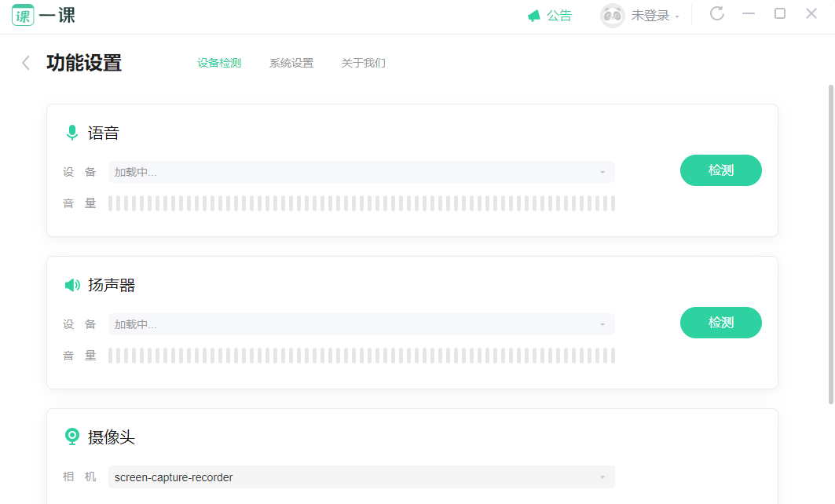This screenshot has height=504, width=835.
Task: Open the 关于我们 tab
Action: [x=363, y=63]
